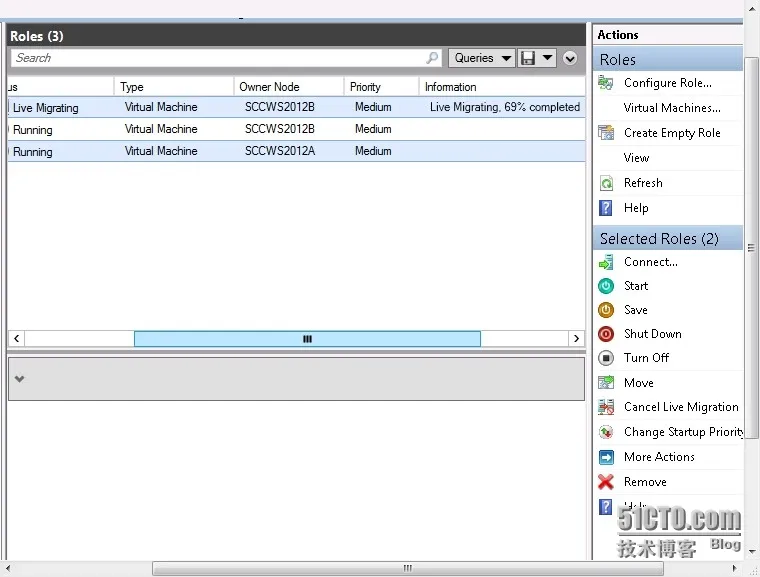The height and width of the screenshot is (577, 760).
Task: Open More Actions submenu
Action: coord(659,457)
